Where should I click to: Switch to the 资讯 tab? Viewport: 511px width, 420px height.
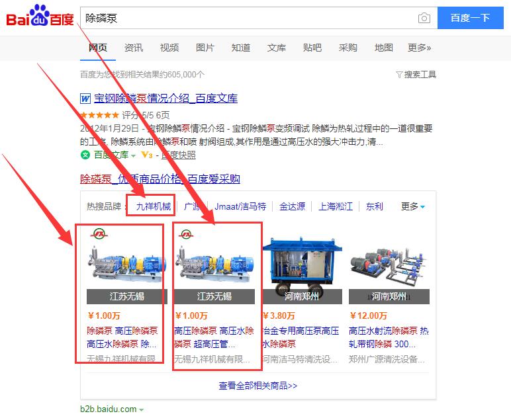coord(134,48)
